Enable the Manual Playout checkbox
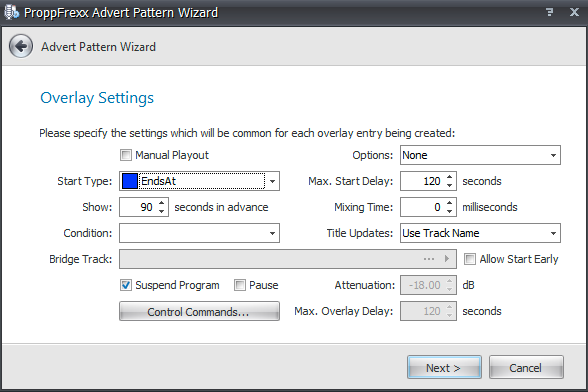 click(x=126, y=155)
